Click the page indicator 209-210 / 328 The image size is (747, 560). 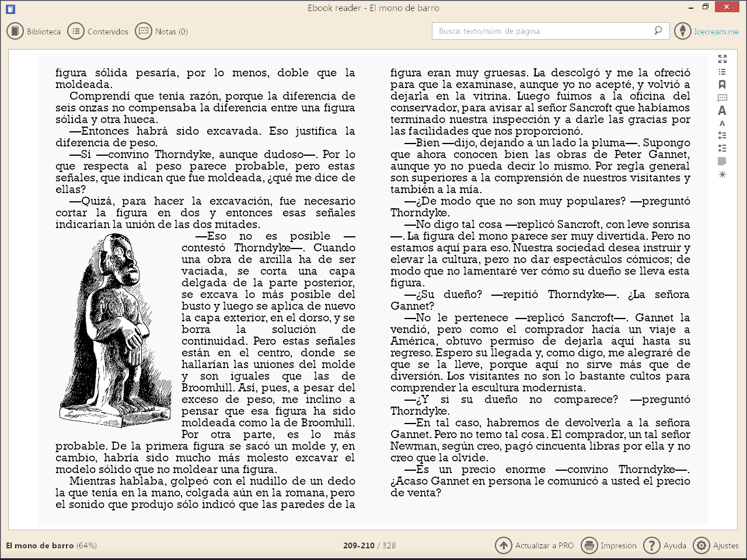(x=369, y=545)
